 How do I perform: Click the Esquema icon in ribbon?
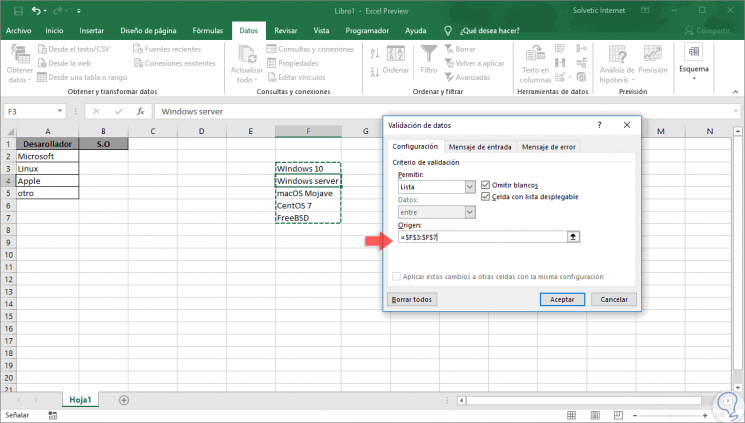pos(693,52)
